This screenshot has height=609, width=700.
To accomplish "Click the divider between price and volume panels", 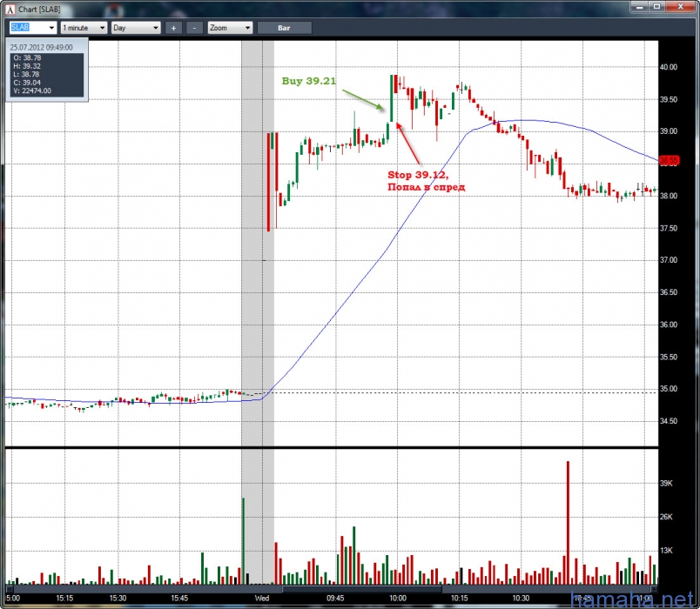I will click(x=331, y=447).
